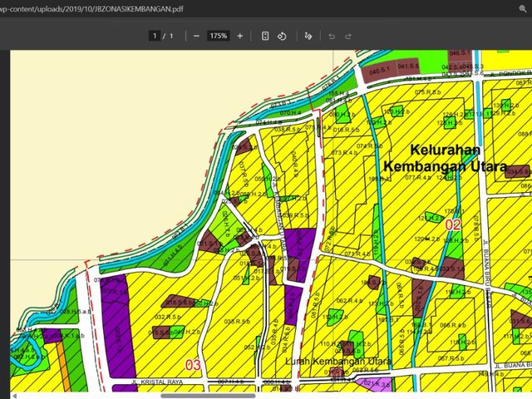Click the red zone number 02
This screenshot has width=532, height=399.
click(453, 224)
